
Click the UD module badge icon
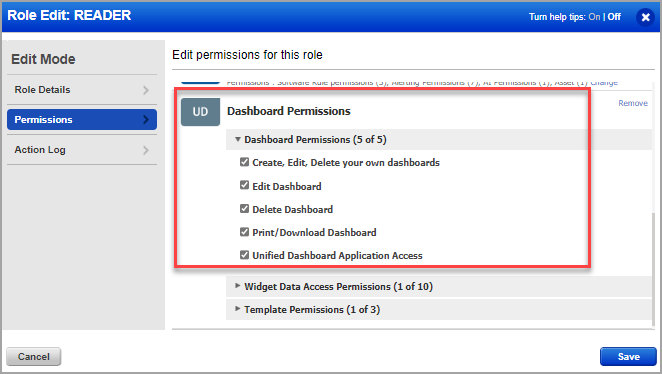click(200, 112)
